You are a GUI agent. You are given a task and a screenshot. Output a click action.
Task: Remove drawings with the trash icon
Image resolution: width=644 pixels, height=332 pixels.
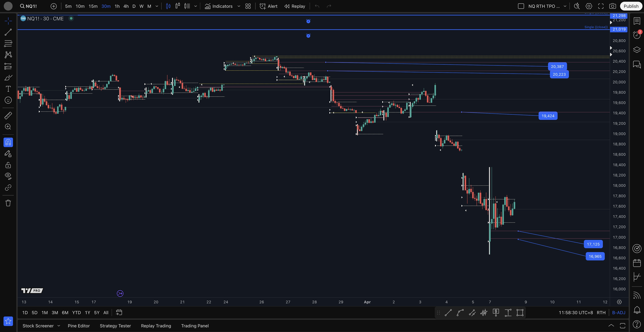pyautogui.click(x=8, y=203)
